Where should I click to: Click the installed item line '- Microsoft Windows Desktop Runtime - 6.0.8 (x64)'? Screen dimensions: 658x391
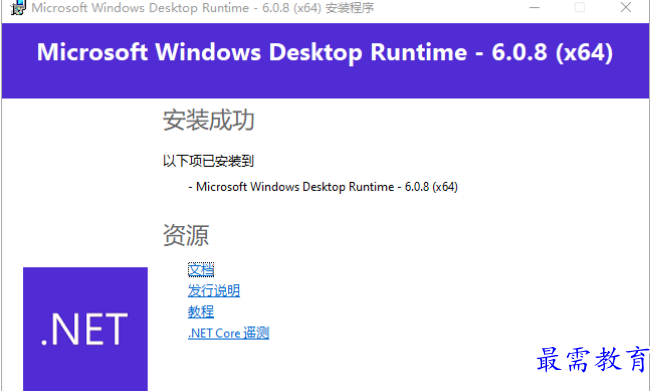[x=323, y=187]
